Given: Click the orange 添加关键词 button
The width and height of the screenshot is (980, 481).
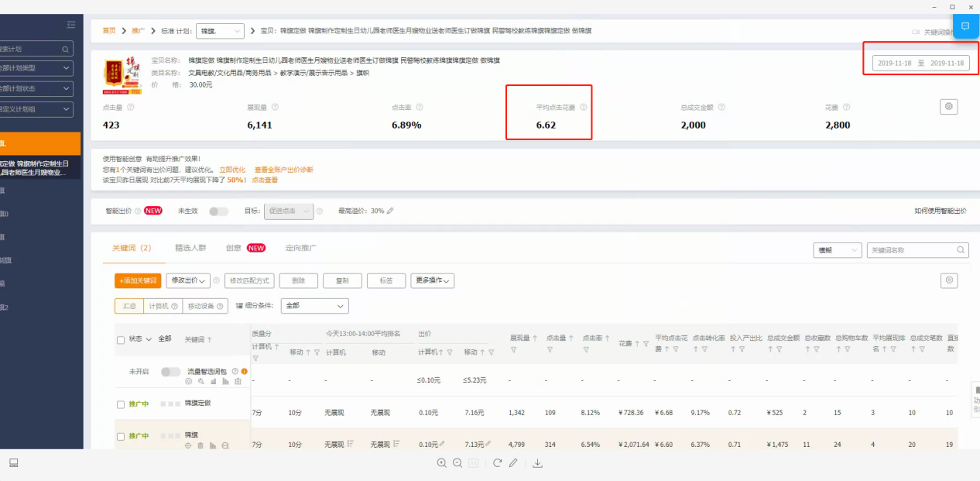Looking at the screenshot, I should coord(138,280).
